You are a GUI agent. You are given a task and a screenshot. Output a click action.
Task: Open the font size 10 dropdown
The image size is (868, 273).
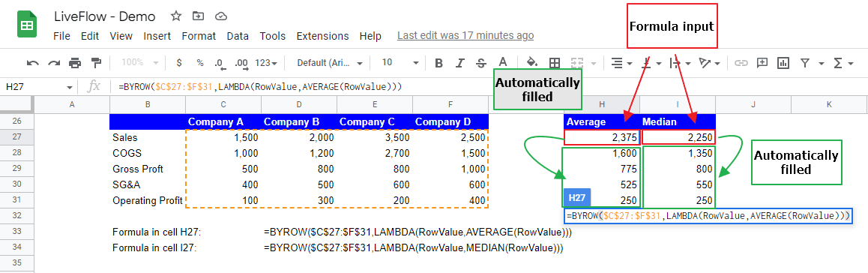coord(400,63)
